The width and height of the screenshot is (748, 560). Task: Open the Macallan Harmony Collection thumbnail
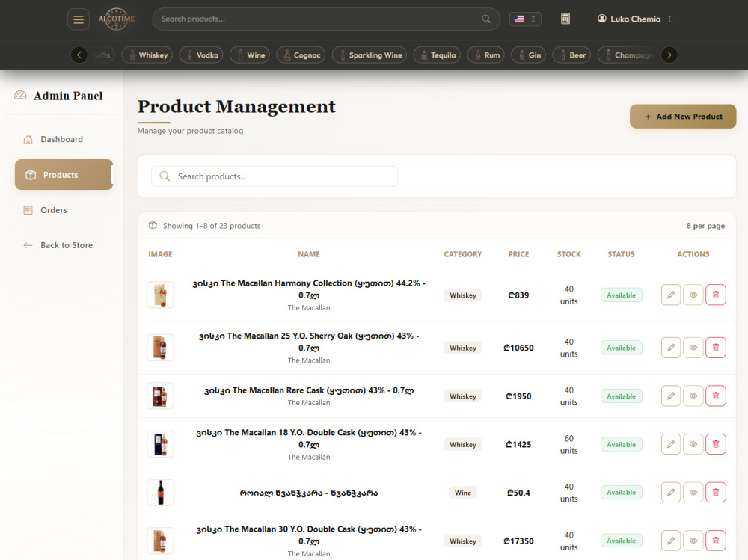[x=160, y=295]
